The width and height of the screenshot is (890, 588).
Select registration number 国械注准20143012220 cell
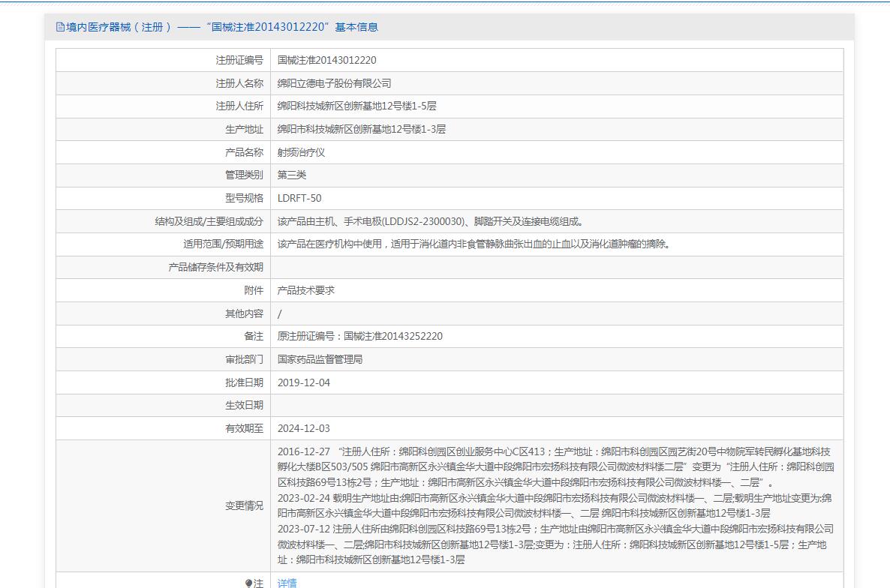click(326, 60)
